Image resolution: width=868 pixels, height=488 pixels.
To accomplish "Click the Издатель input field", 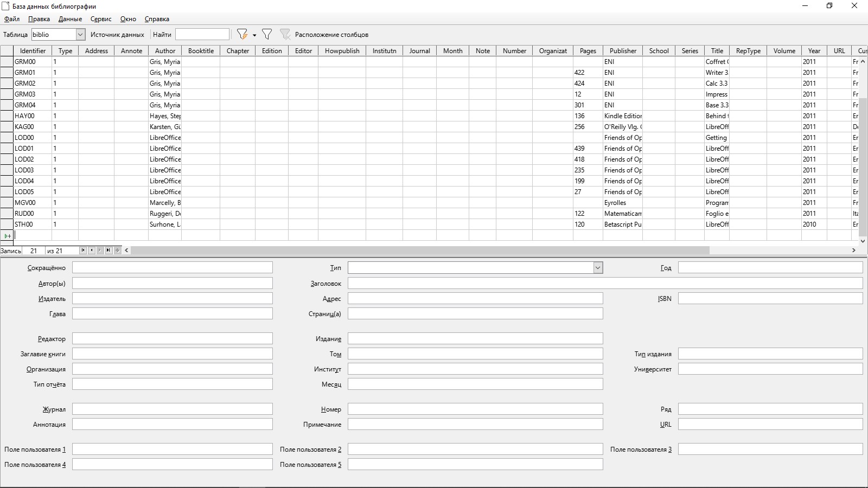I will [x=173, y=298].
